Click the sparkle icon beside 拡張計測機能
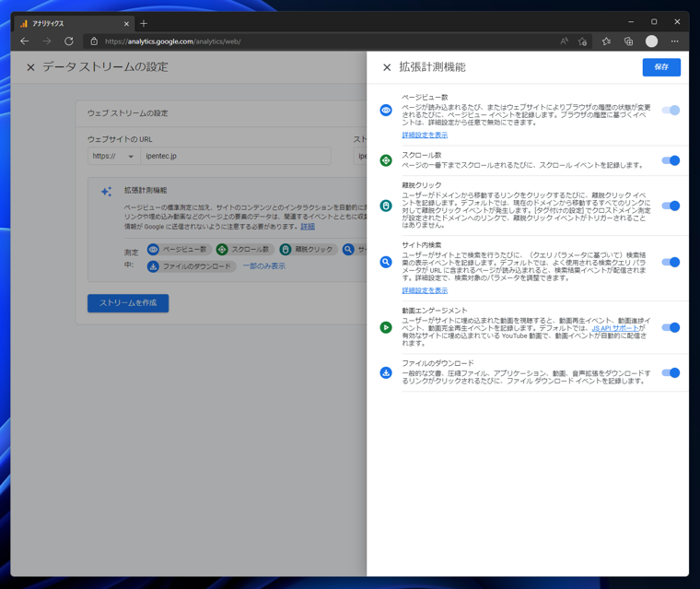The image size is (700, 589). [x=106, y=192]
